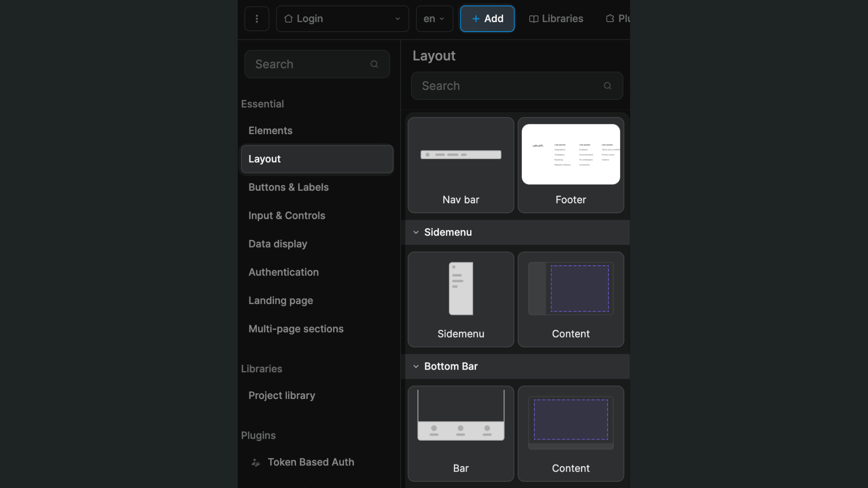This screenshot has width=868, height=488.
Task: Open the kebab menu in the top toolbar
Action: click(x=256, y=19)
